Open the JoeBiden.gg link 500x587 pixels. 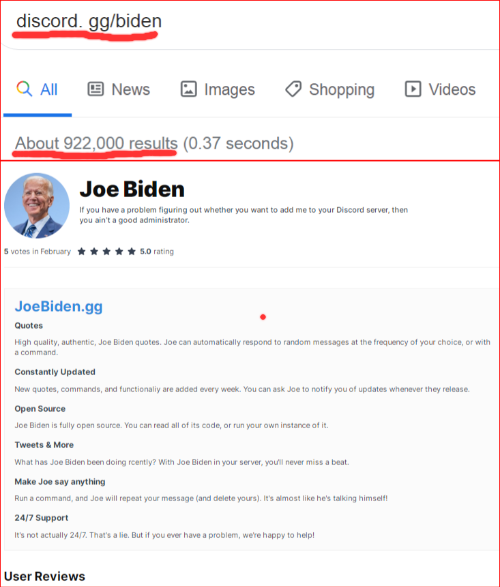coord(59,307)
